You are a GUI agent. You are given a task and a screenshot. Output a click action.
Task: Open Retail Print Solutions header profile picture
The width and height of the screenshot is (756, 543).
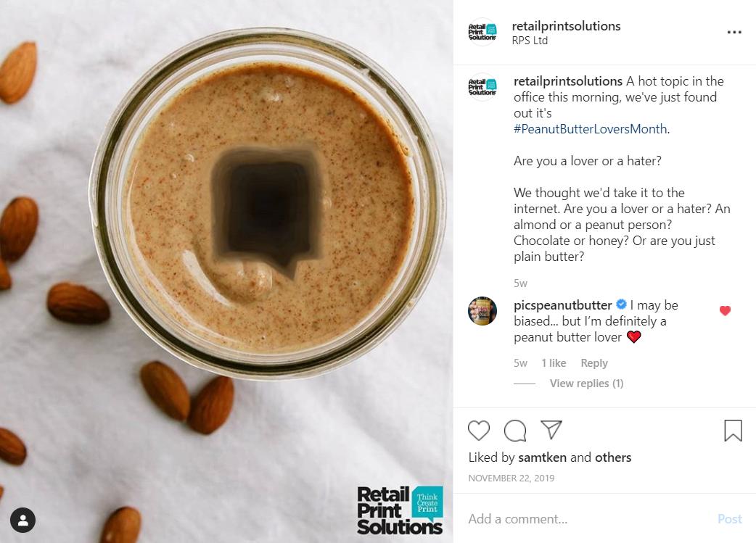point(482,33)
